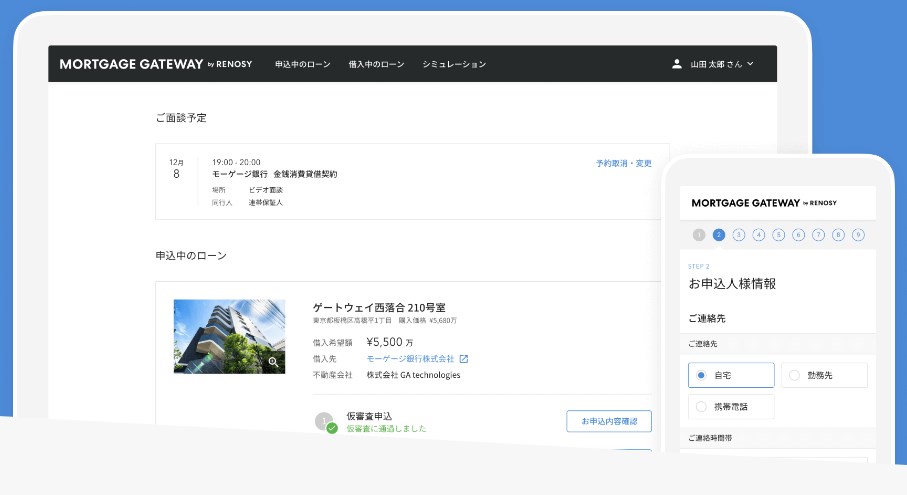Click the お申込内容確認 button
The width and height of the screenshot is (907, 495).
(x=609, y=421)
